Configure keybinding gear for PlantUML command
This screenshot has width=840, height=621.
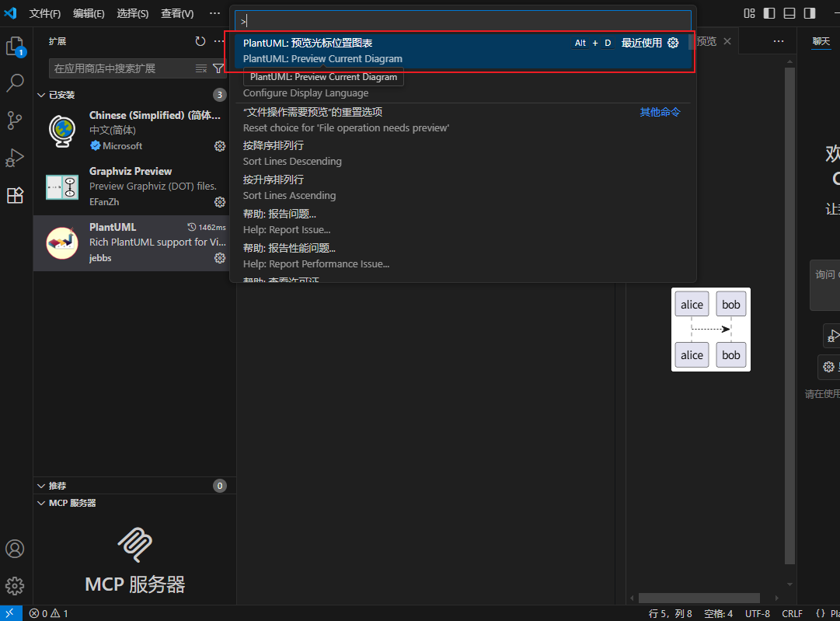point(673,43)
